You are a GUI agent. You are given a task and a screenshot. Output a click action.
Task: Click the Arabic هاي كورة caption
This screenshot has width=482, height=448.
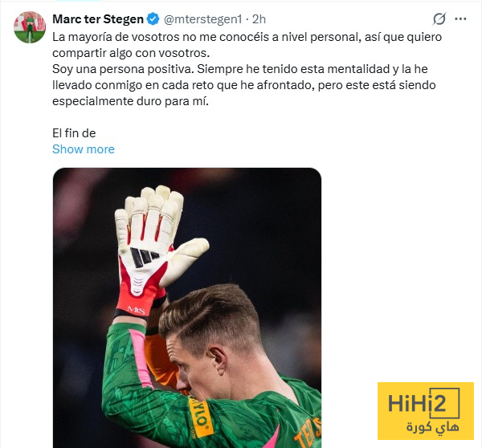pos(433,427)
